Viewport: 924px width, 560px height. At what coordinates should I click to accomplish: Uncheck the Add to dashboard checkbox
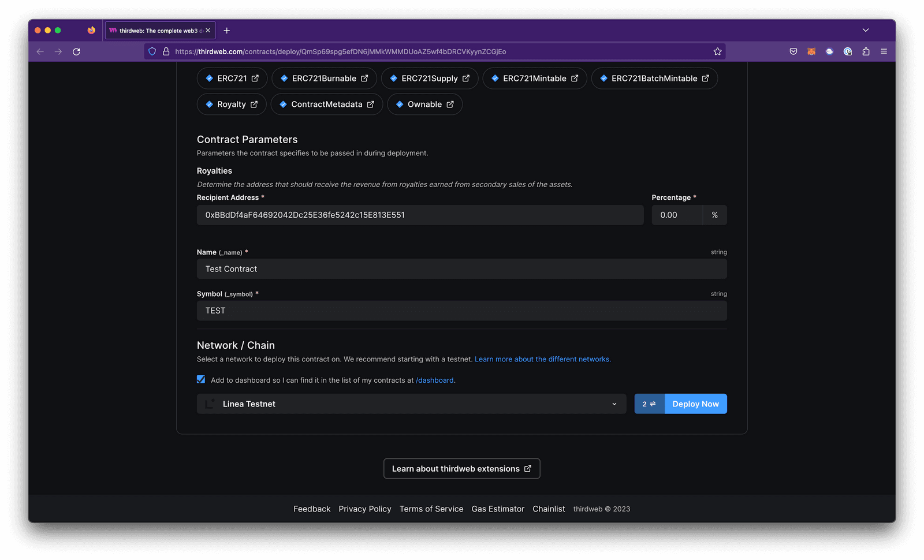pyautogui.click(x=200, y=379)
